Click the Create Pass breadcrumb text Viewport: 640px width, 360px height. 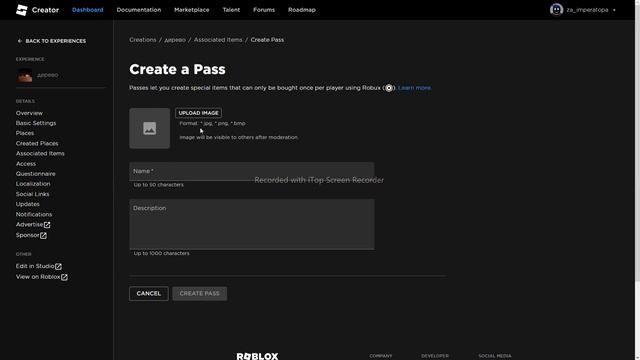[x=267, y=40]
